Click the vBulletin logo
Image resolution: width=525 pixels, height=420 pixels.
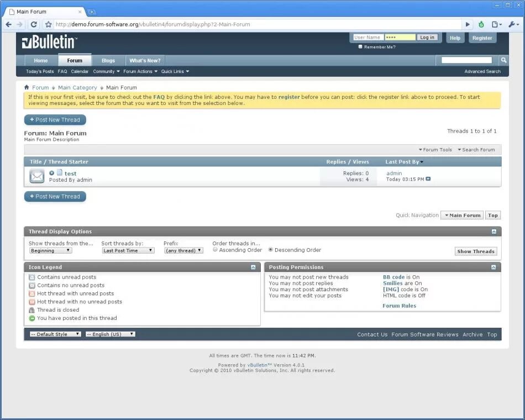pos(50,42)
